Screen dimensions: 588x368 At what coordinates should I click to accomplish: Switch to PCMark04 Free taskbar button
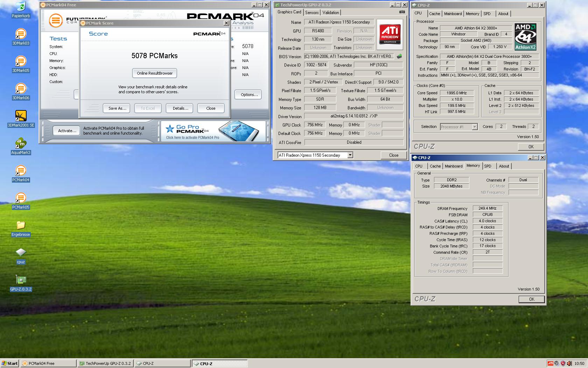(48, 363)
